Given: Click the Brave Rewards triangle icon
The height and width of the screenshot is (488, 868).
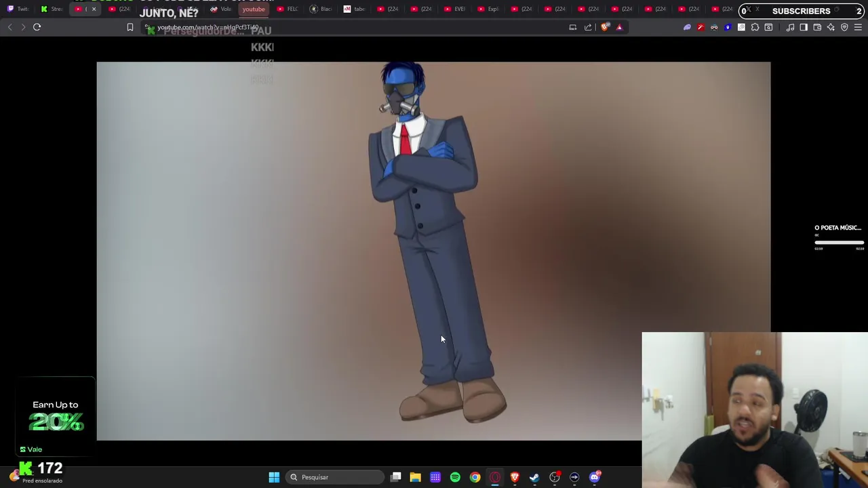Looking at the screenshot, I should (x=619, y=27).
